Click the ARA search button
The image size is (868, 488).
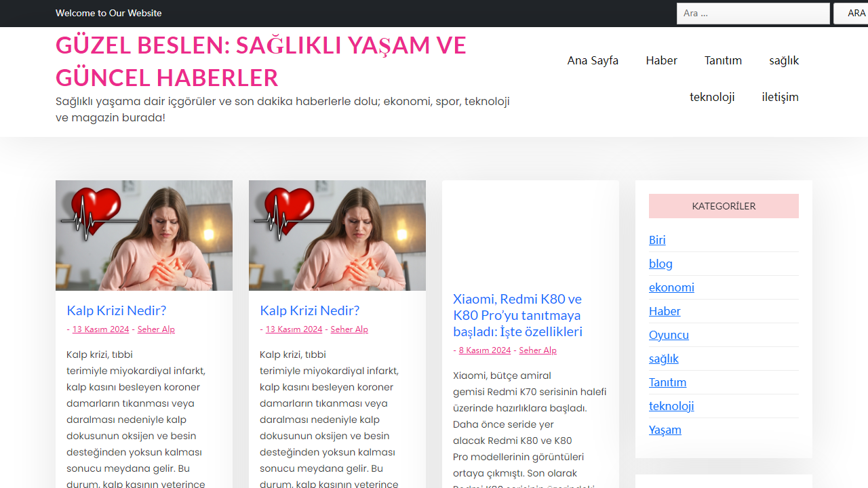coord(856,13)
